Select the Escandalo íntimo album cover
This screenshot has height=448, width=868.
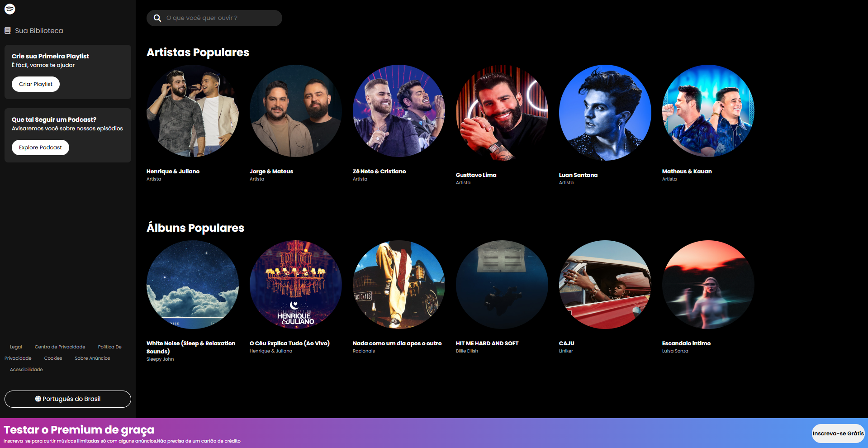pyautogui.click(x=708, y=285)
